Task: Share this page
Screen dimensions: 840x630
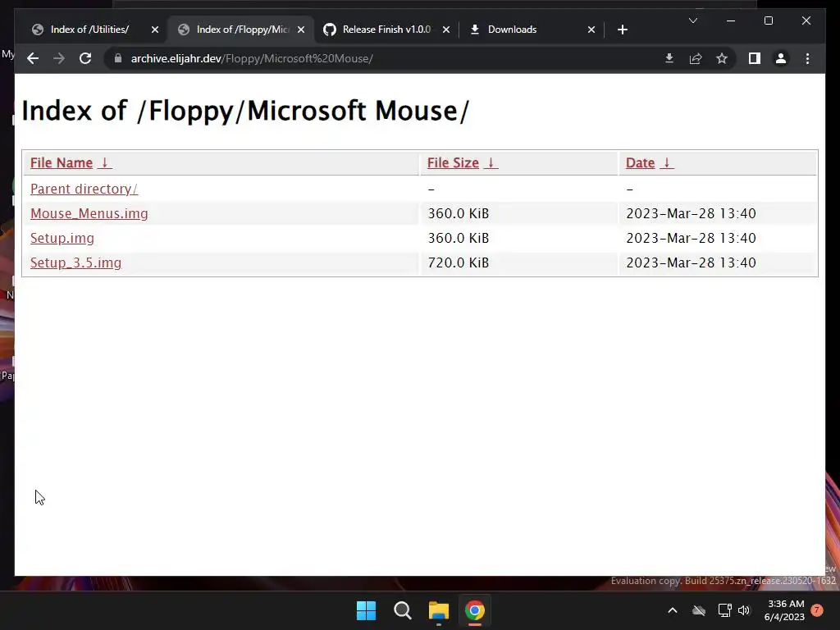Action: [696, 58]
